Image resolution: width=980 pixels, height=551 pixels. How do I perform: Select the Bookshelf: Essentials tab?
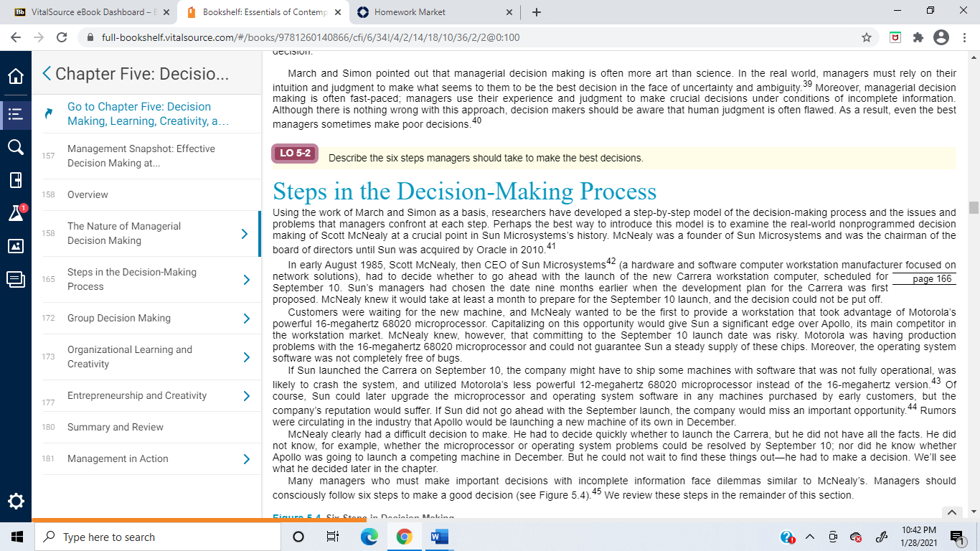(264, 12)
